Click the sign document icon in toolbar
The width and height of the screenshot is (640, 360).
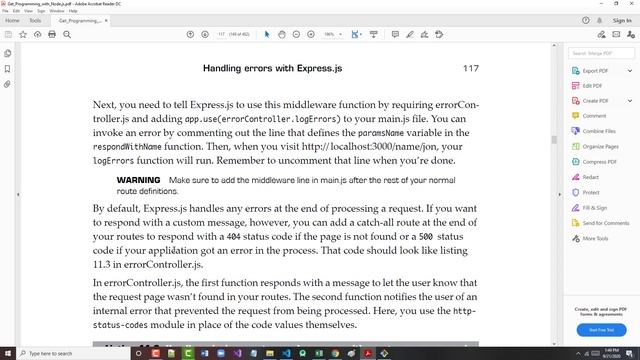(x=424, y=35)
